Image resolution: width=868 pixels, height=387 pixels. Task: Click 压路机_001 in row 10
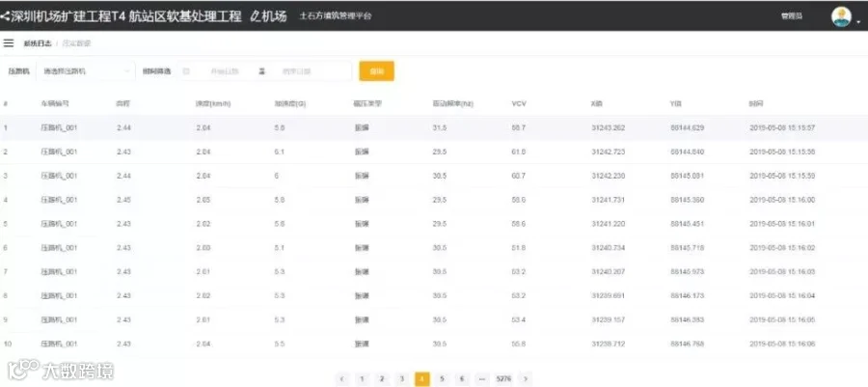[x=59, y=344]
